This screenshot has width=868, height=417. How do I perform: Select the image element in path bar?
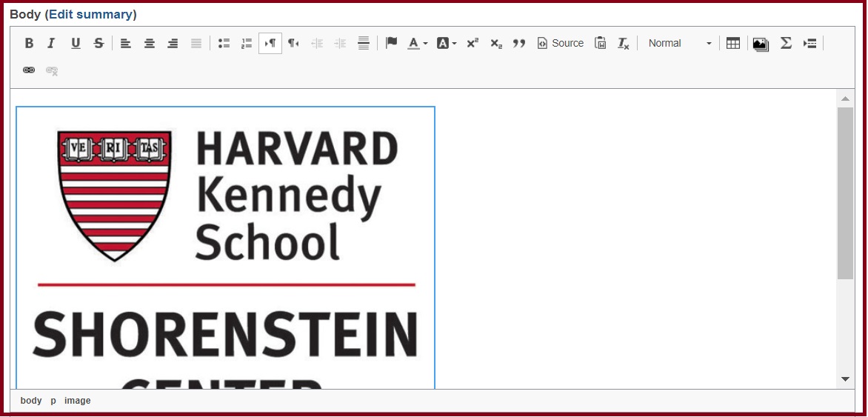pos(78,401)
